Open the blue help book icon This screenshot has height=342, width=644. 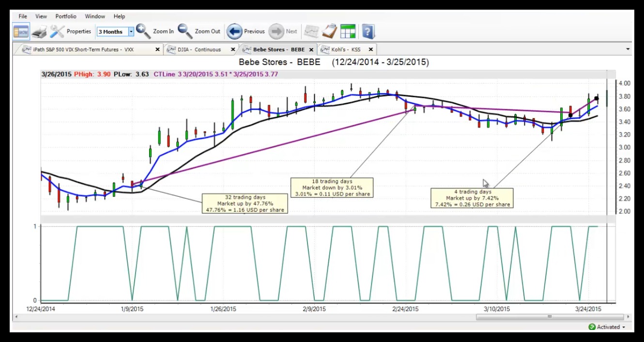[368, 31]
